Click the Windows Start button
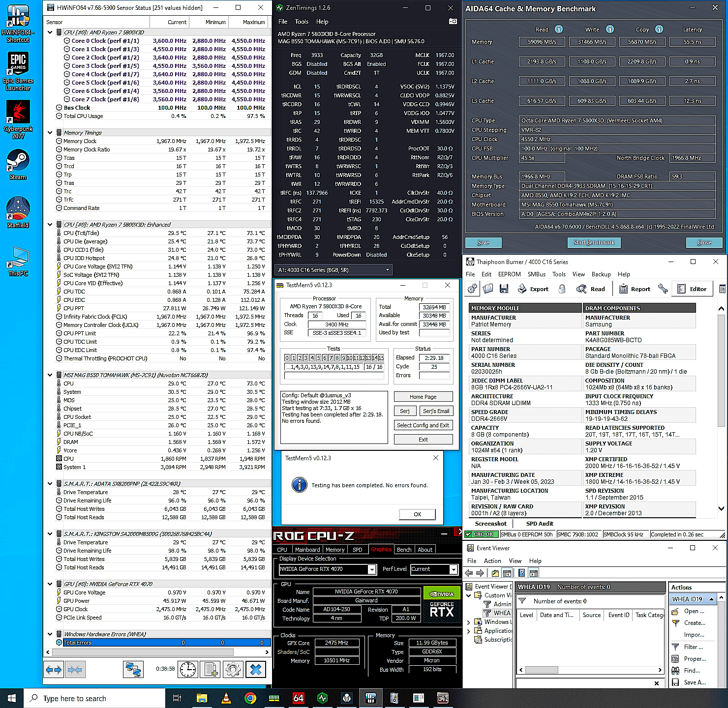This screenshot has width=728, height=708. pos(12,698)
